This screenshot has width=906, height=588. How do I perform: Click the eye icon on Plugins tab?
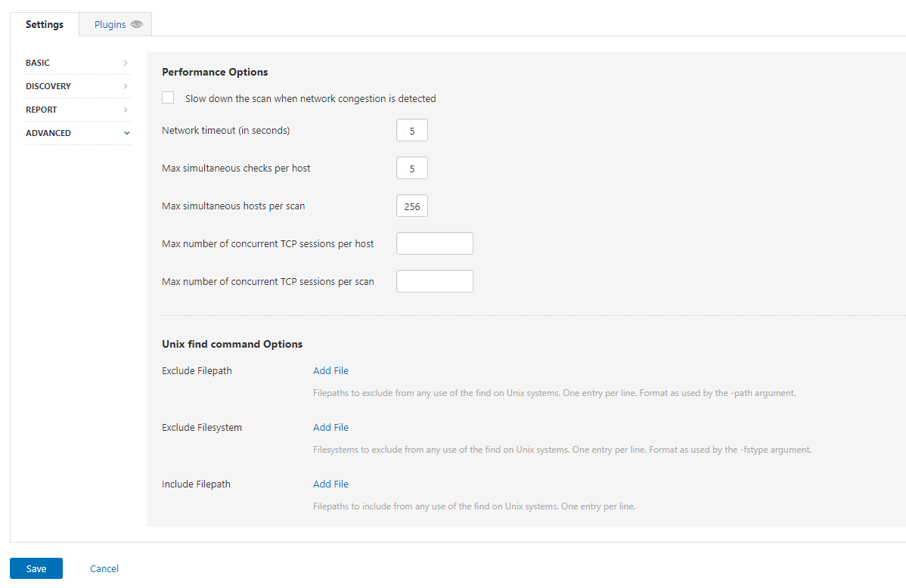(136, 24)
